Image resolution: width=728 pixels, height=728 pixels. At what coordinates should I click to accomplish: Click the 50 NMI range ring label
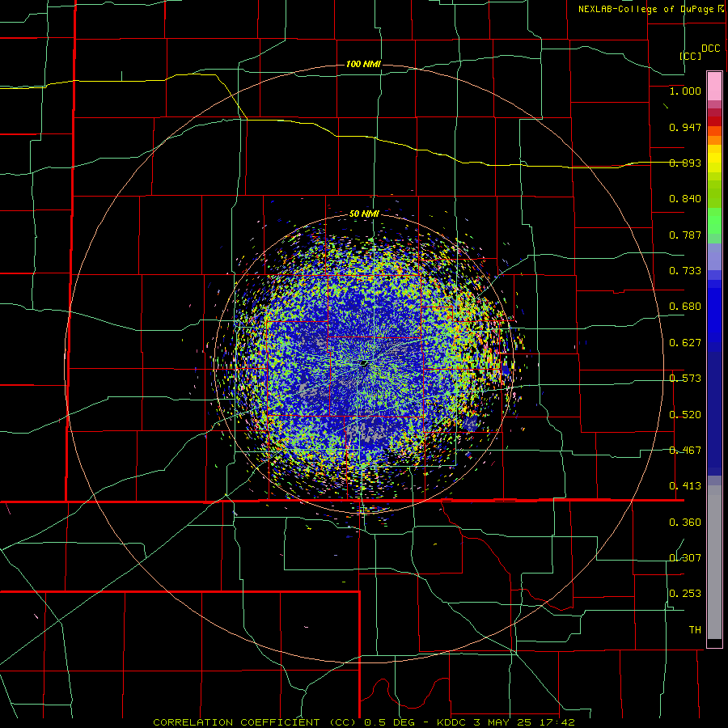click(364, 214)
